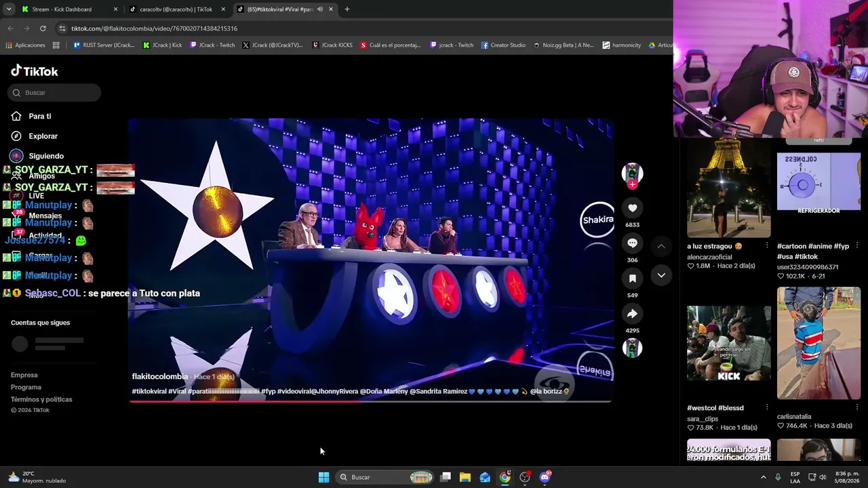This screenshot has width=868, height=488.
Task: Open Task View on the taskbar
Action: point(446,477)
